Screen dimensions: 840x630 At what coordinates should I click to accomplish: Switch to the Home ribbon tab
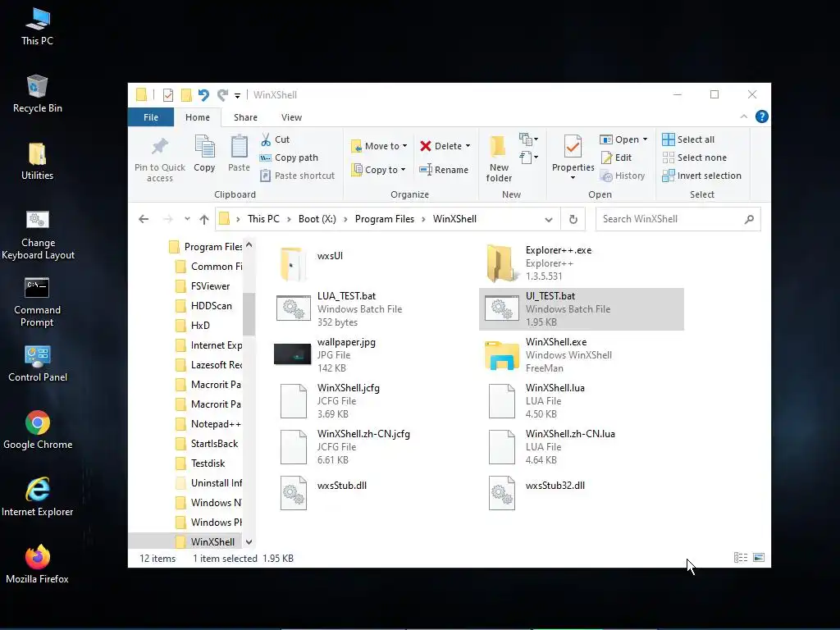click(198, 117)
